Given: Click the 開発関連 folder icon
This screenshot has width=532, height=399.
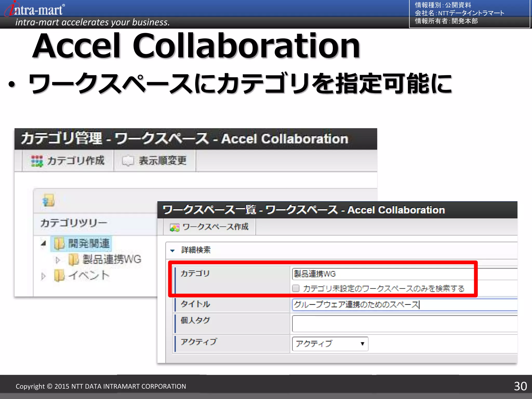Looking at the screenshot, I should click(x=59, y=244).
